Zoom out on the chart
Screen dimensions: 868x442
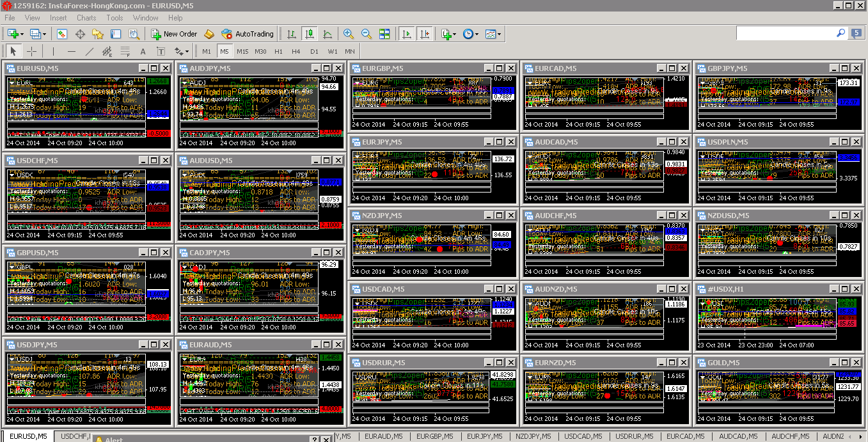(367, 34)
